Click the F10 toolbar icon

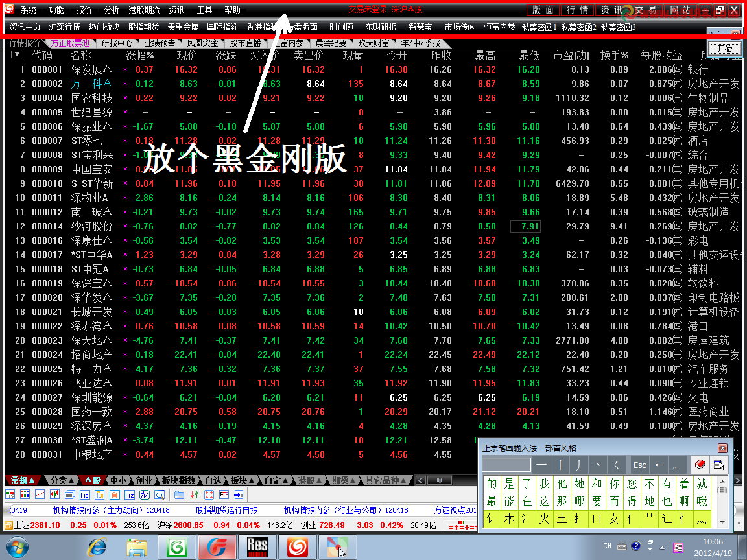click(85, 495)
